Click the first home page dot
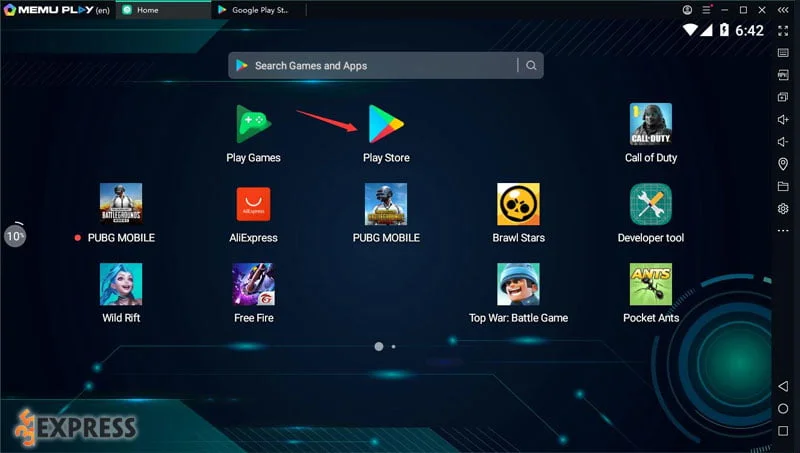 pyautogui.click(x=379, y=346)
